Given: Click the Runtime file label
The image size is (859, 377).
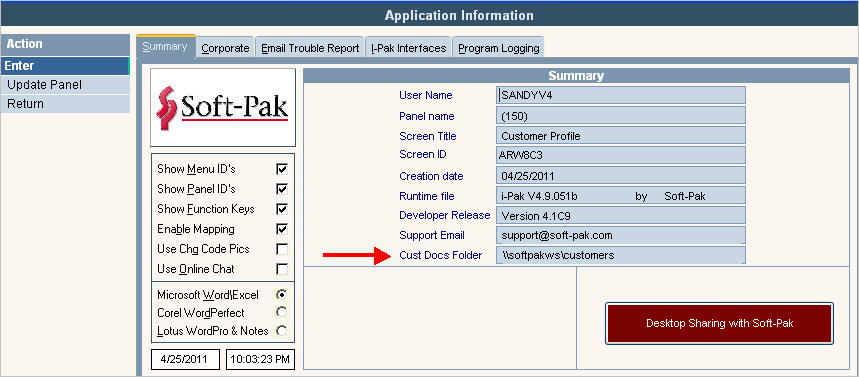Looking at the screenshot, I should coord(427,196).
